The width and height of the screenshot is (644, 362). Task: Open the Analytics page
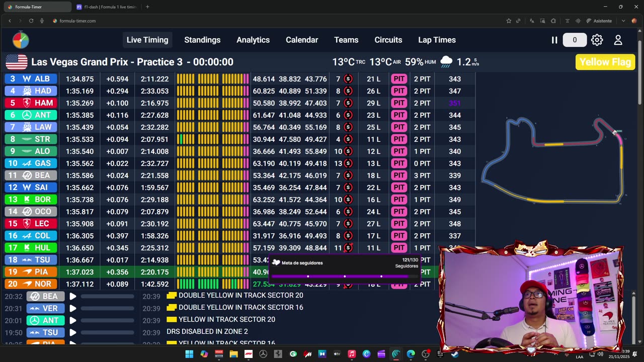253,40
